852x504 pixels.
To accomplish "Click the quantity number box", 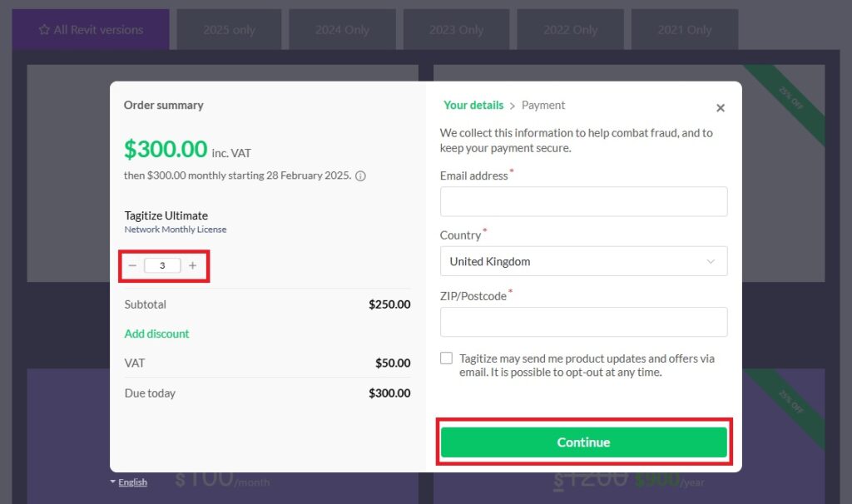I will click(x=162, y=266).
